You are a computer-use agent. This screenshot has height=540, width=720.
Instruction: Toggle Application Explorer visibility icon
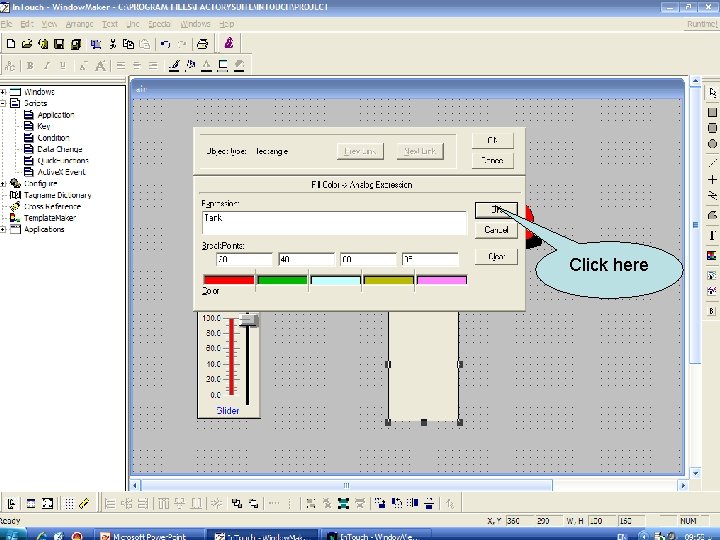[x=12, y=504]
